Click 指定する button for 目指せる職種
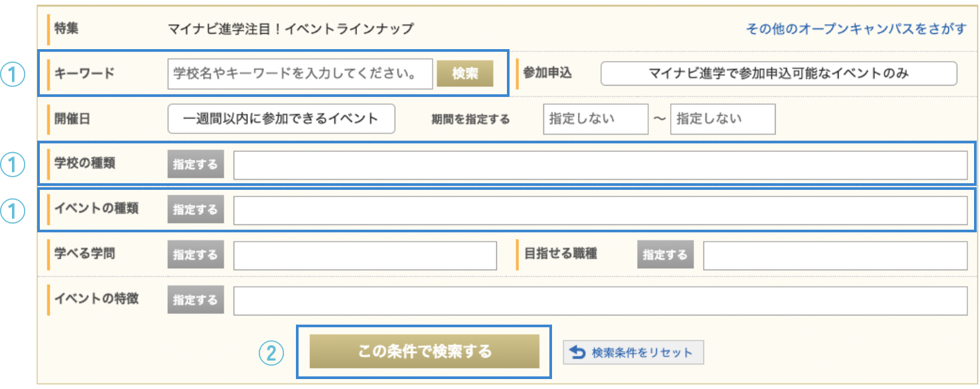Image resolution: width=980 pixels, height=389 pixels. pos(665,255)
